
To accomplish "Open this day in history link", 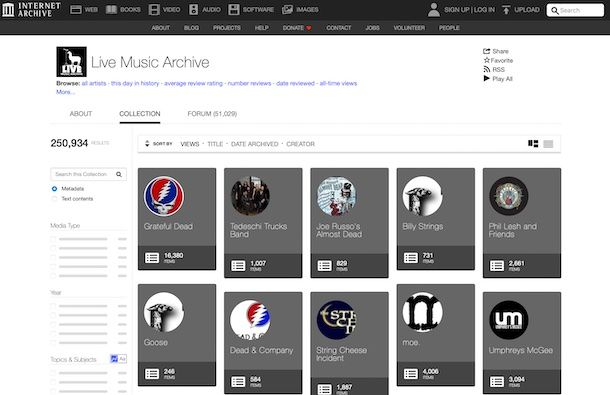I will [135, 83].
